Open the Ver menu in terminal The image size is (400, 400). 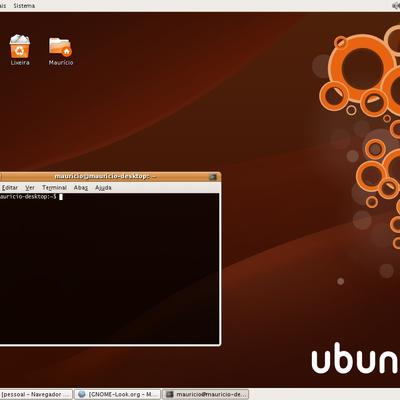tap(30, 188)
